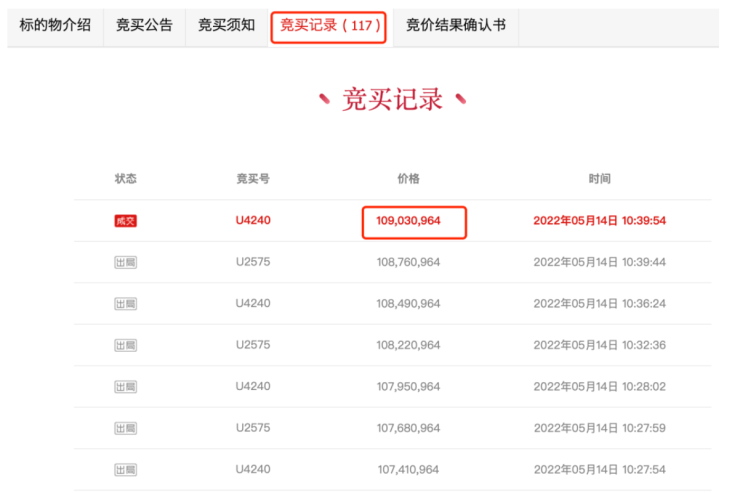
Task: Click the timestamp ending in 10:39:54
Action: tap(599, 221)
